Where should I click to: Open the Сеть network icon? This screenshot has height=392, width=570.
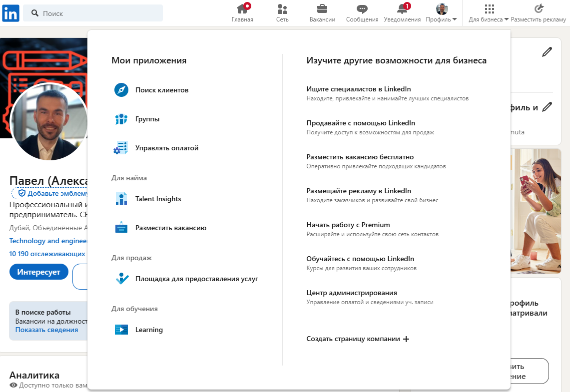282,8
